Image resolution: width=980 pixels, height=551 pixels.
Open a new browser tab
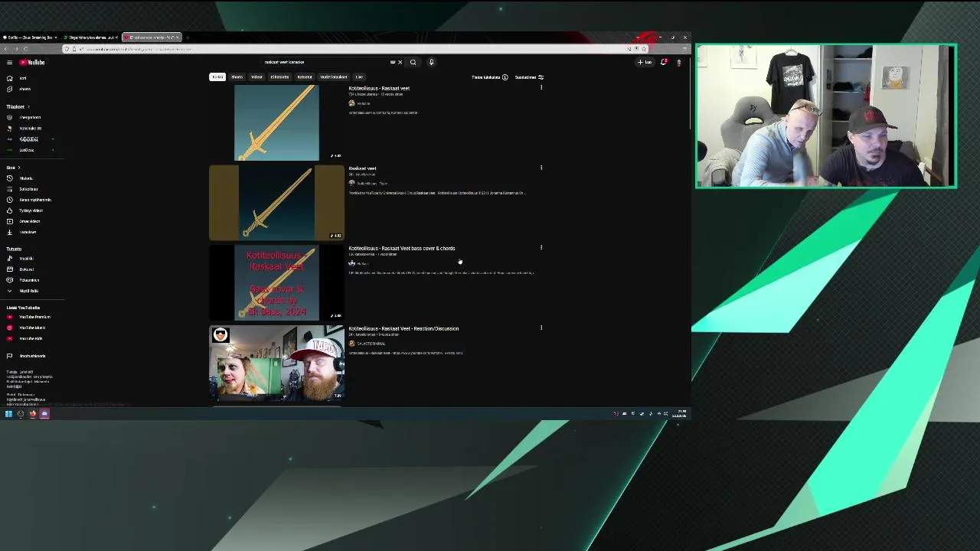(188, 37)
